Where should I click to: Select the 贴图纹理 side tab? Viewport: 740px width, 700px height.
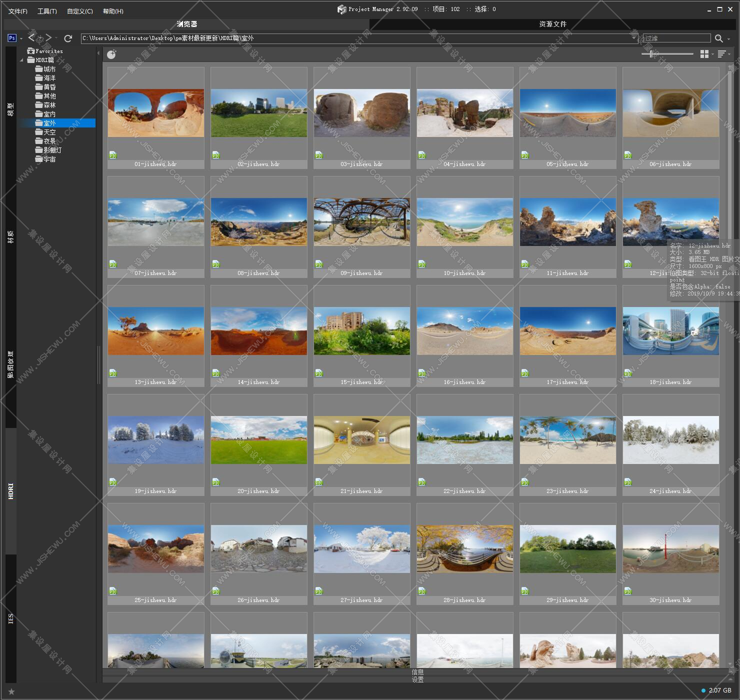[x=10, y=364]
